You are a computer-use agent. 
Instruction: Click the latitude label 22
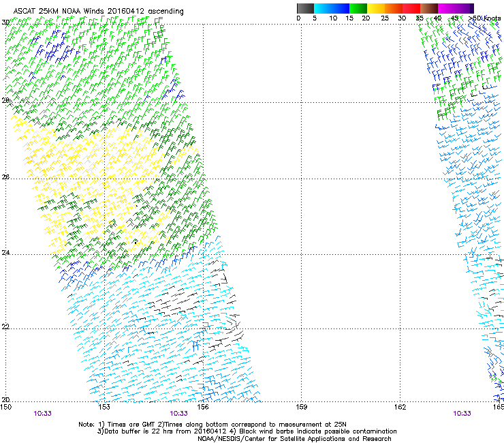(5, 327)
